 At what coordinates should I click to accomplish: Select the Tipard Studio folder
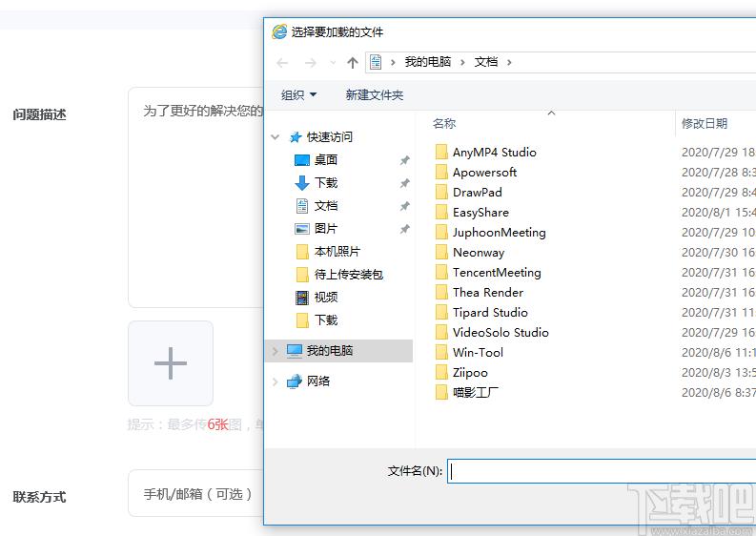(490, 313)
